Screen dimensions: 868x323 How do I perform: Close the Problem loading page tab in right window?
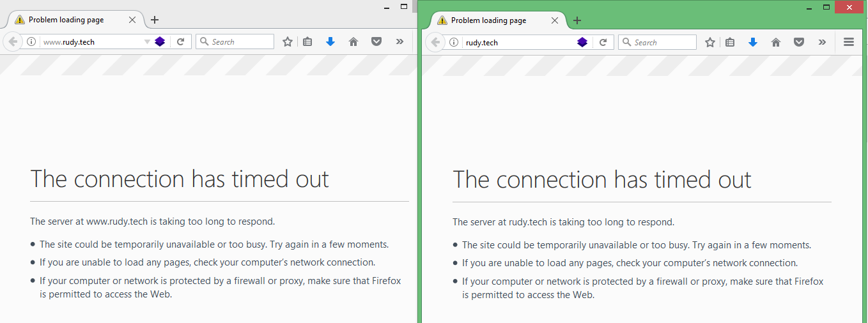tap(555, 20)
